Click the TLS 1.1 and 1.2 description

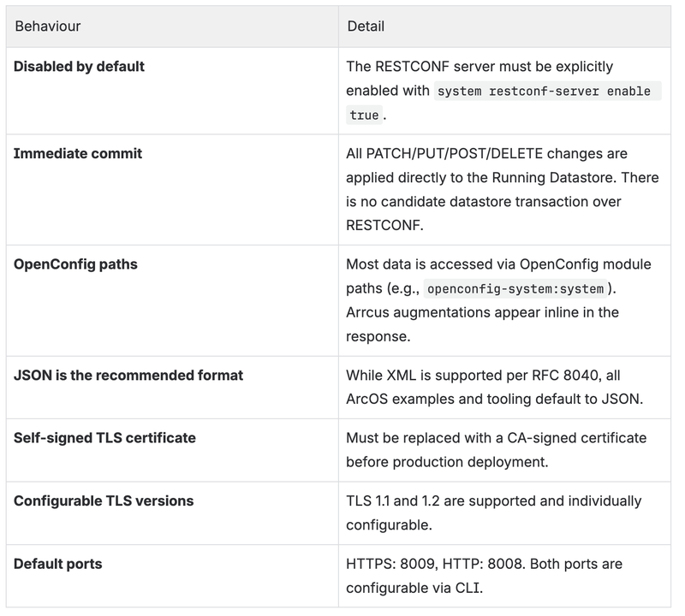[x=494, y=513]
